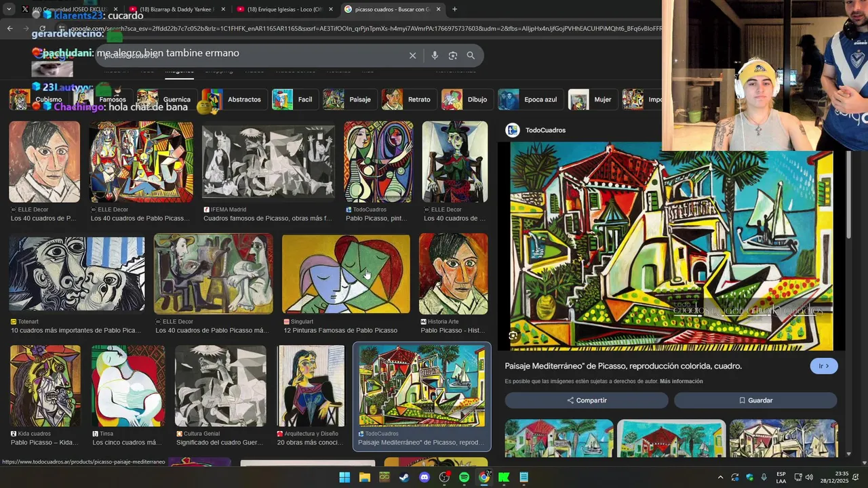Screen dimensions: 868x488
Task: Open notification center bell
Action: tap(856, 477)
